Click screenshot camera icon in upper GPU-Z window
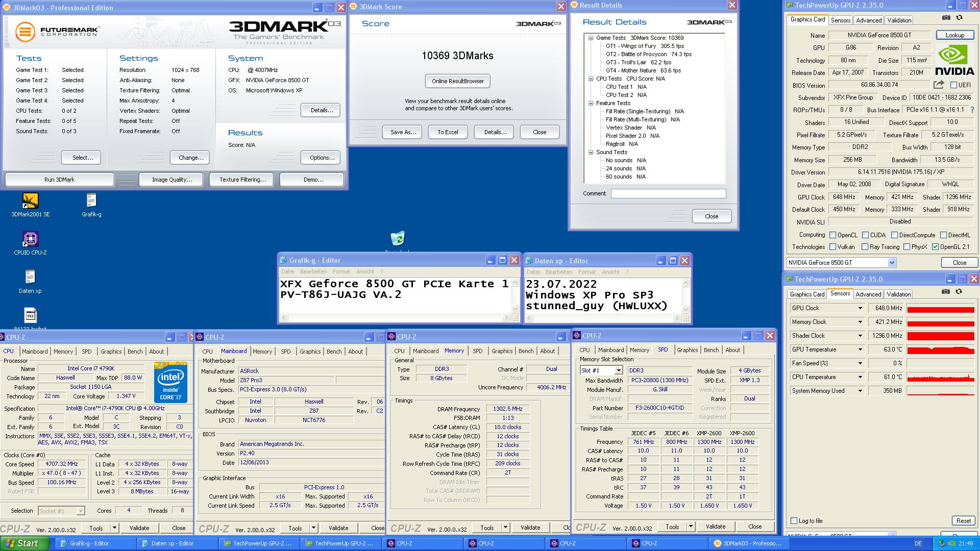The width and height of the screenshot is (980, 551). click(946, 18)
